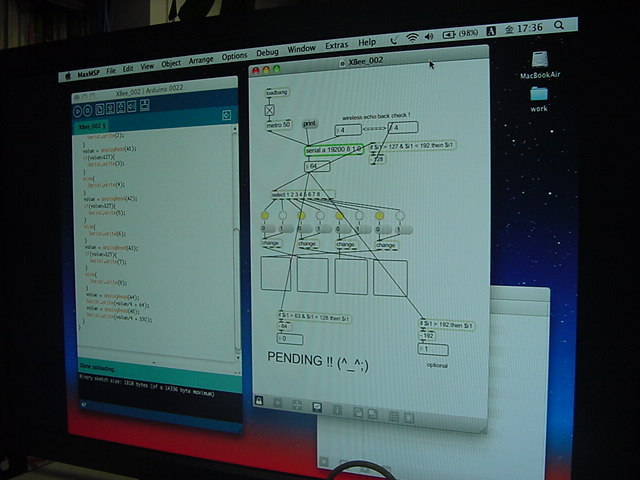Click the Wi-Fi status icon in menu bar
This screenshot has height=480, width=640.
tap(412, 38)
